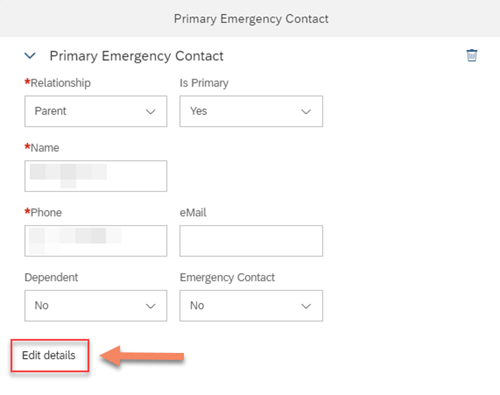Viewport: 500px width, 395px height.
Task: Focus the Name input field
Action: (96, 176)
